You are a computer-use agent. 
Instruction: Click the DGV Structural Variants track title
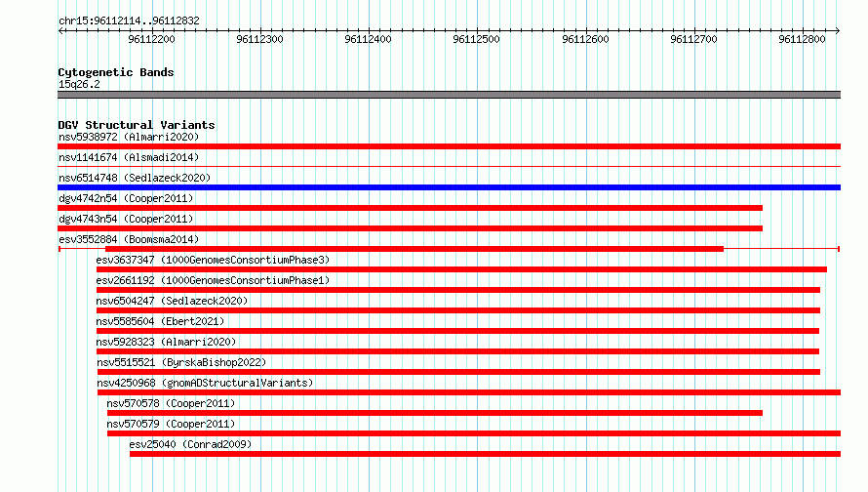pyautogui.click(x=137, y=125)
